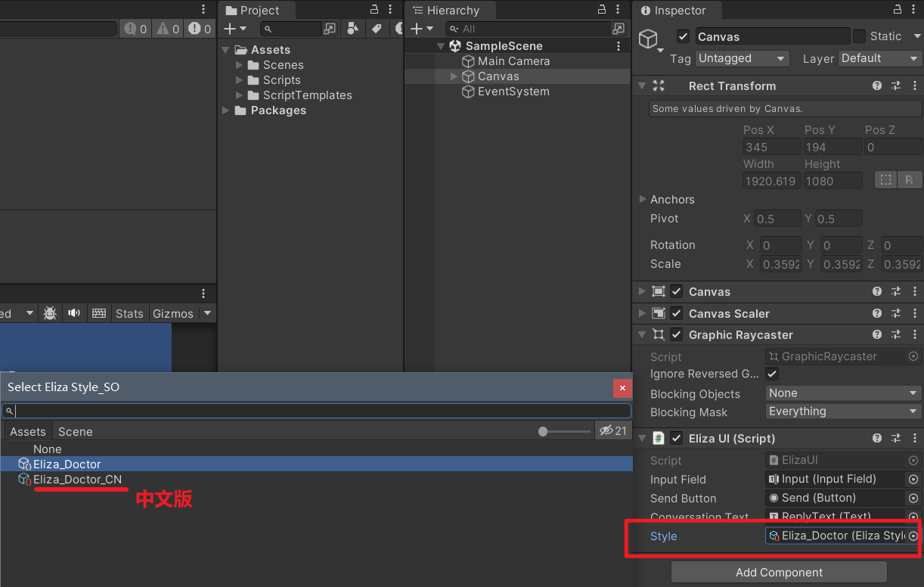
Task: Toggle the Canvas GameObject active checkbox
Action: point(683,36)
